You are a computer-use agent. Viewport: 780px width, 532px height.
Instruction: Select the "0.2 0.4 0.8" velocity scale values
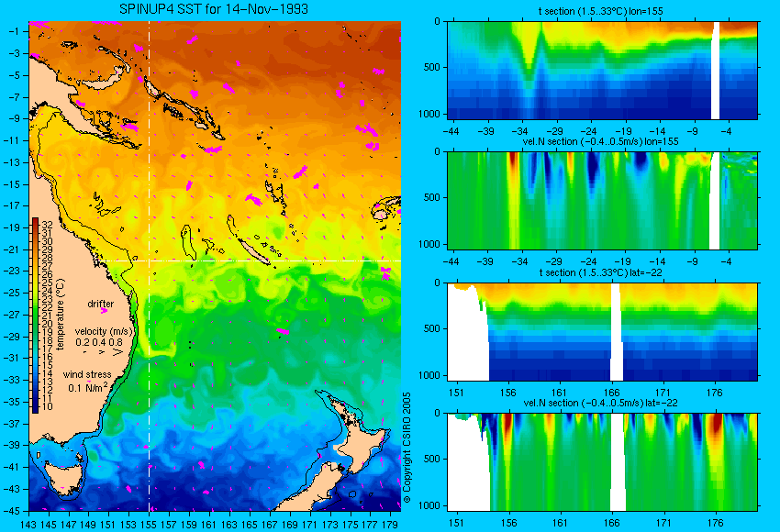point(99,342)
